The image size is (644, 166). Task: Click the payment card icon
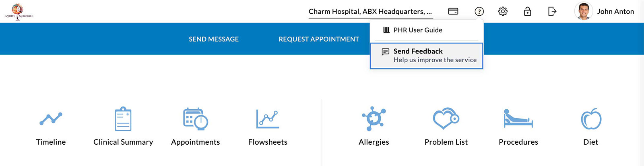pos(453,11)
